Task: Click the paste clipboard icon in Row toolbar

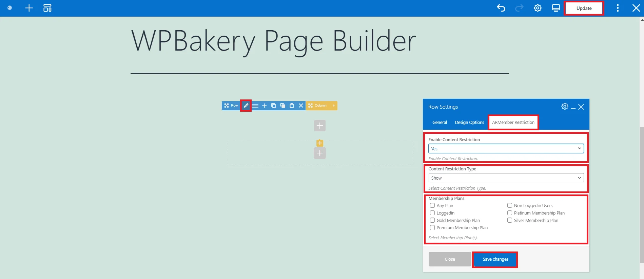Action: point(292,106)
